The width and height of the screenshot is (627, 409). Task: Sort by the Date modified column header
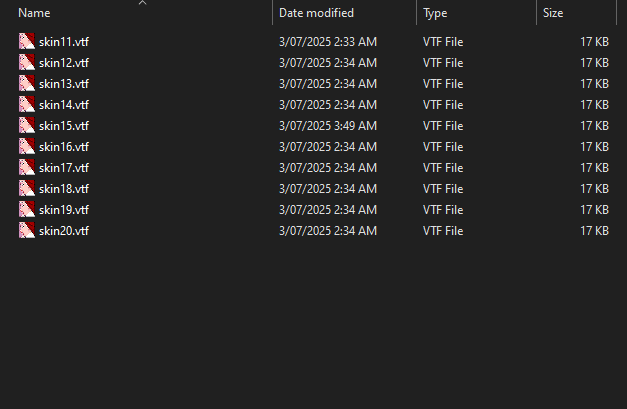point(316,13)
